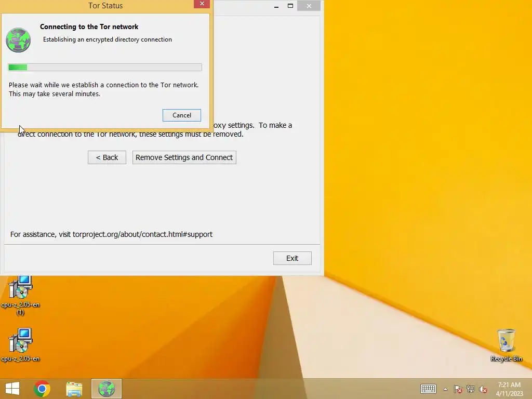
Task: Click 'Establishing an encrypted directory connection' text
Action: [107, 39]
